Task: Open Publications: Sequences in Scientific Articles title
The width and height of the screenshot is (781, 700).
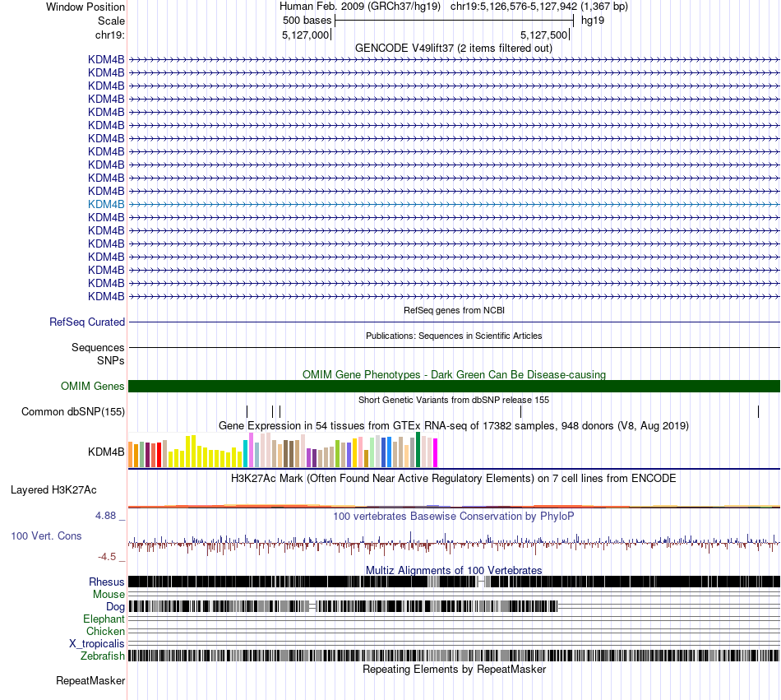Action: click(454, 336)
